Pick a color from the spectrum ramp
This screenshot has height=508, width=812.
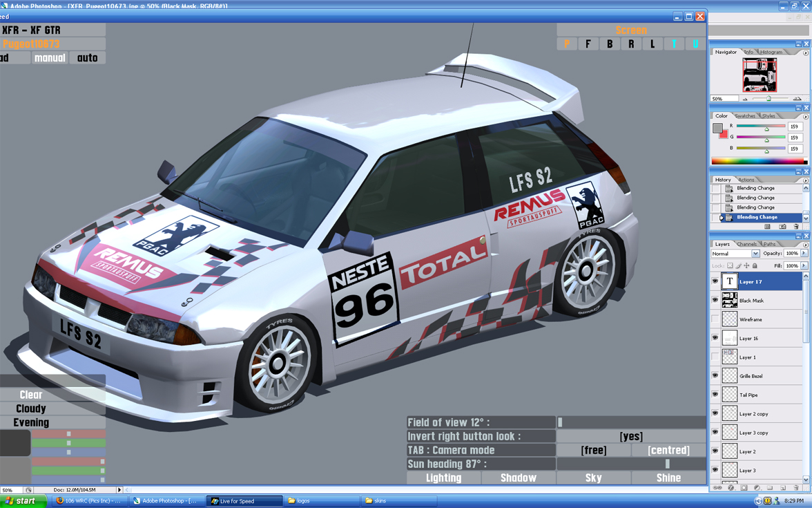[760, 161]
